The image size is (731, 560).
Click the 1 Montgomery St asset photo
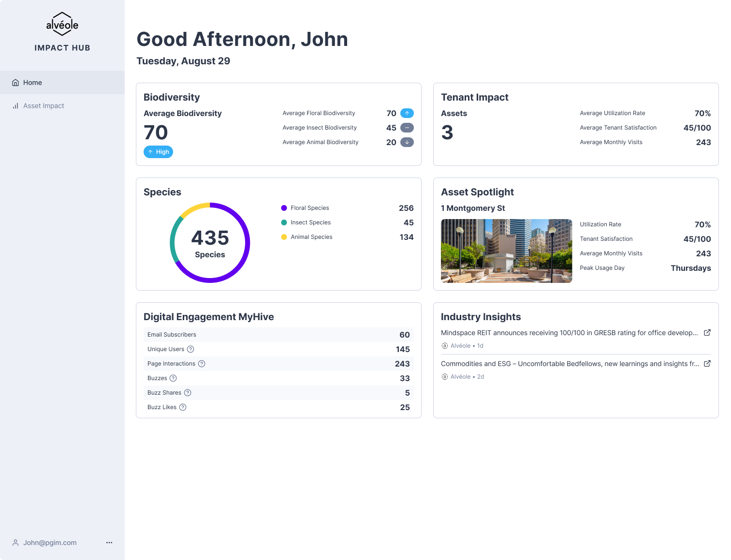point(506,251)
